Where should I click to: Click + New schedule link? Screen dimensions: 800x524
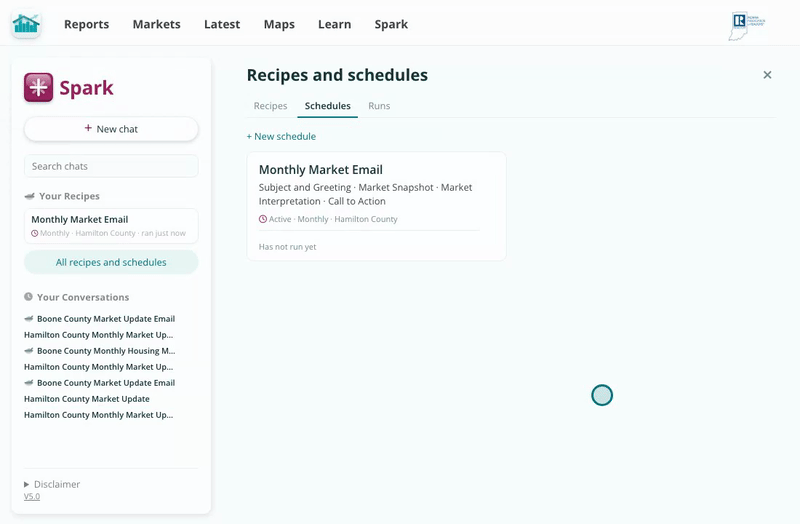tap(281, 136)
